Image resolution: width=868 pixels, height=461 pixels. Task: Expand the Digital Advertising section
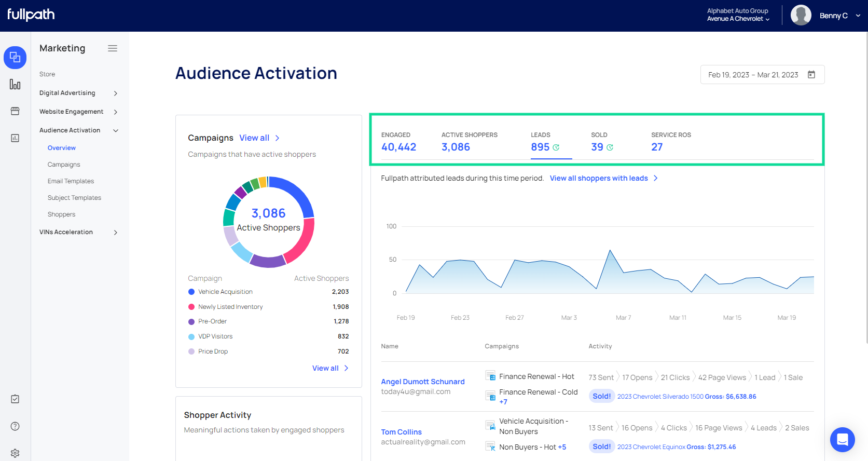point(115,93)
